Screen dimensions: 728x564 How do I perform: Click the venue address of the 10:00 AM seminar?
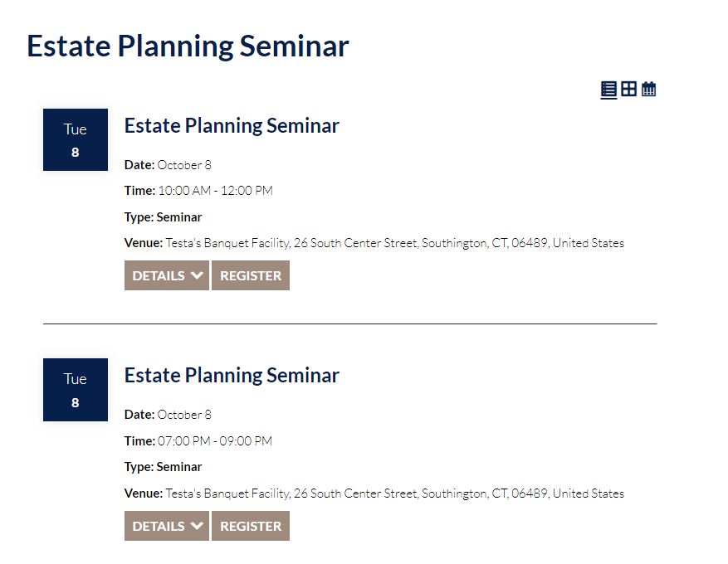(394, 243)
